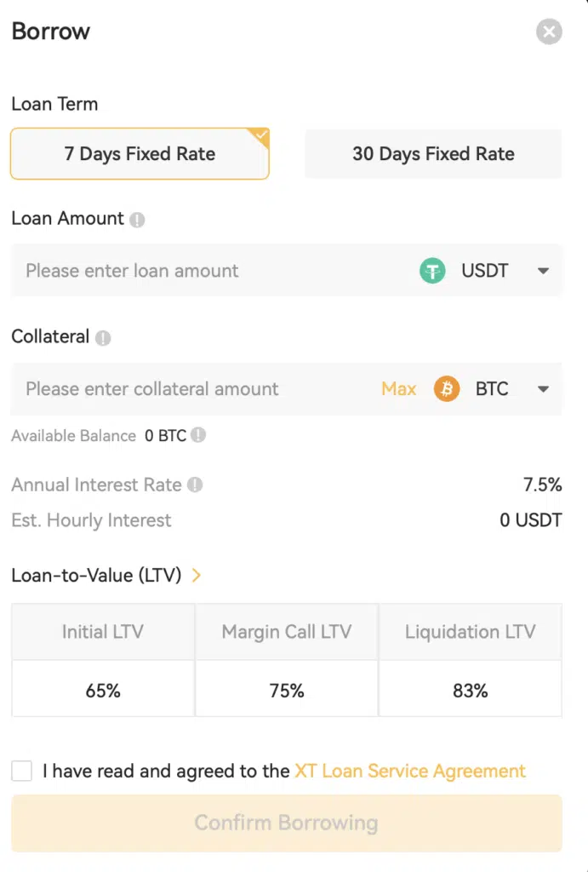Open the XT Loan Service Agreement link
The height and width of the screenshot is (872, 588).
[x=410, y=771]
